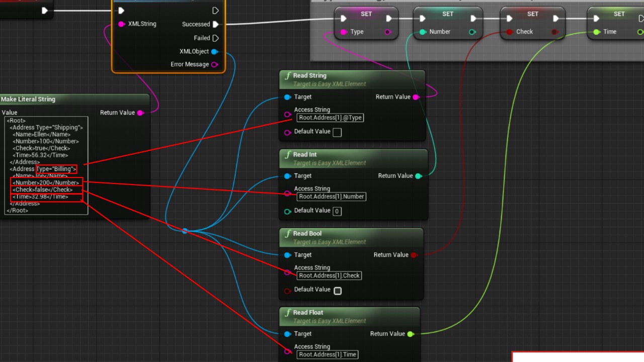Click the function icon on Read Bool node
Image resolution: width=644 pixels, height=362 pixels.
point(288,234)
